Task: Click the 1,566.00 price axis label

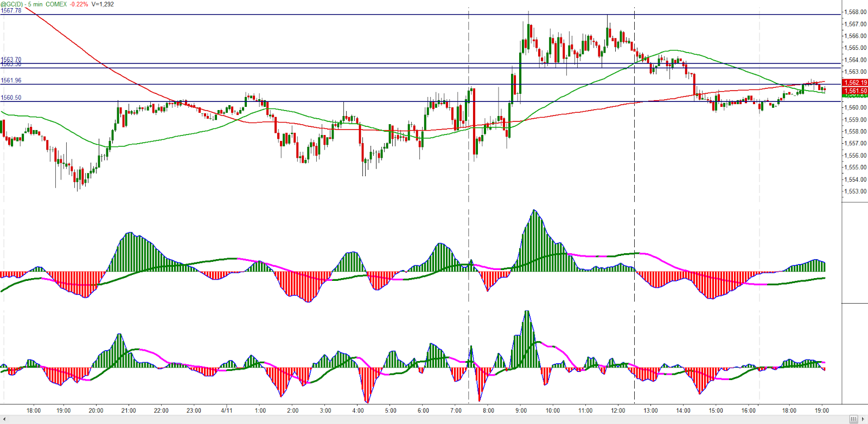Action: click(856, 36)
